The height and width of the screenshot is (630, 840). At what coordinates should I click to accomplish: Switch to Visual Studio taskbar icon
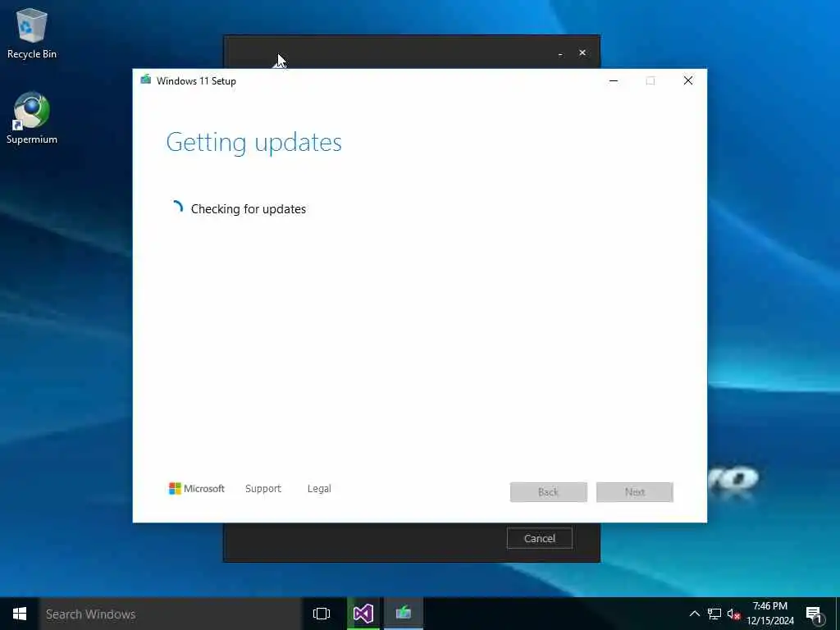[x=363, y=614]
